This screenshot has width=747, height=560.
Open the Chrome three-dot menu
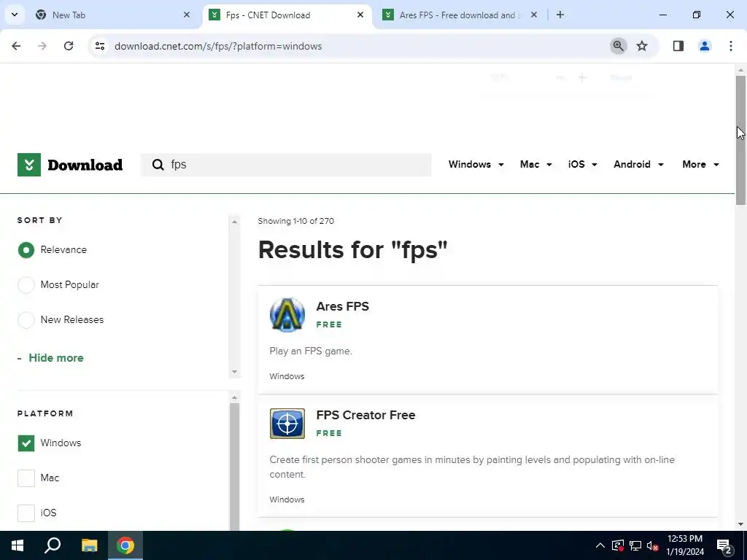click(x=731, y=46)
